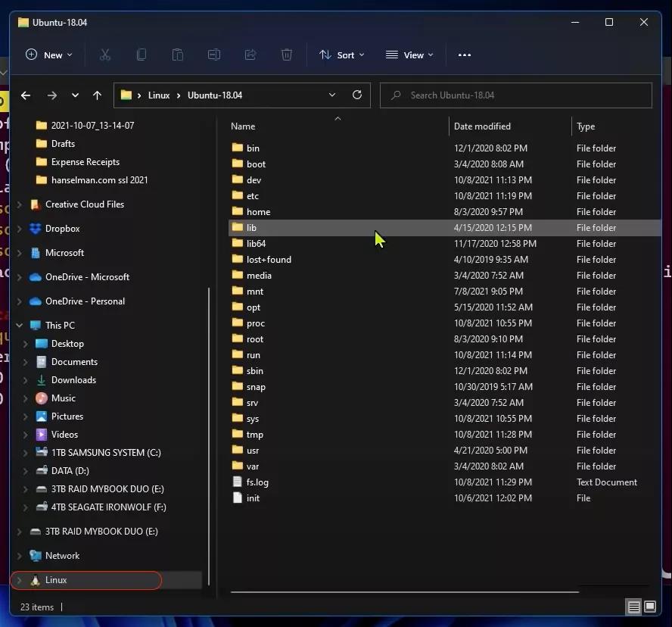Screen dimensions: 672x627
Task: Click the Dropbox icon in sidebar
Action: (x=35, y=229)
